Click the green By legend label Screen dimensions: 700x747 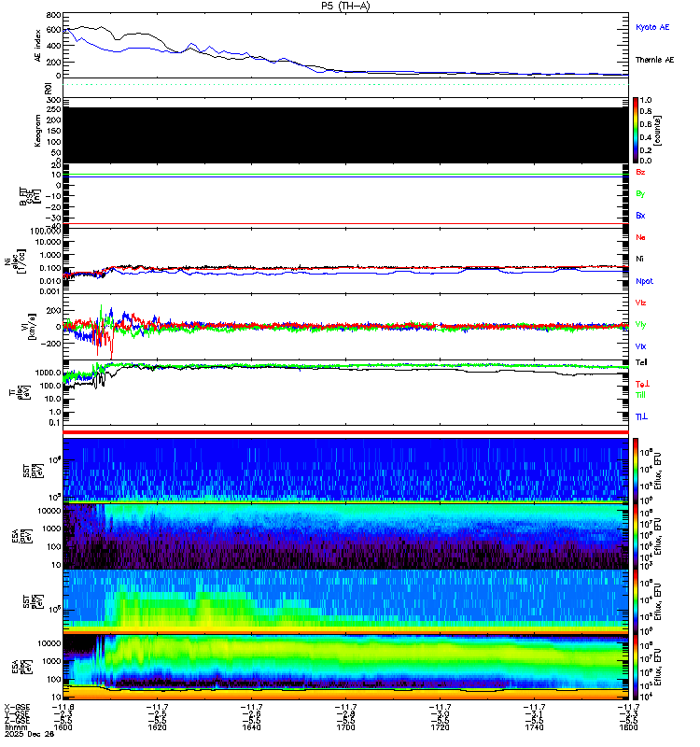coord(640,194)
